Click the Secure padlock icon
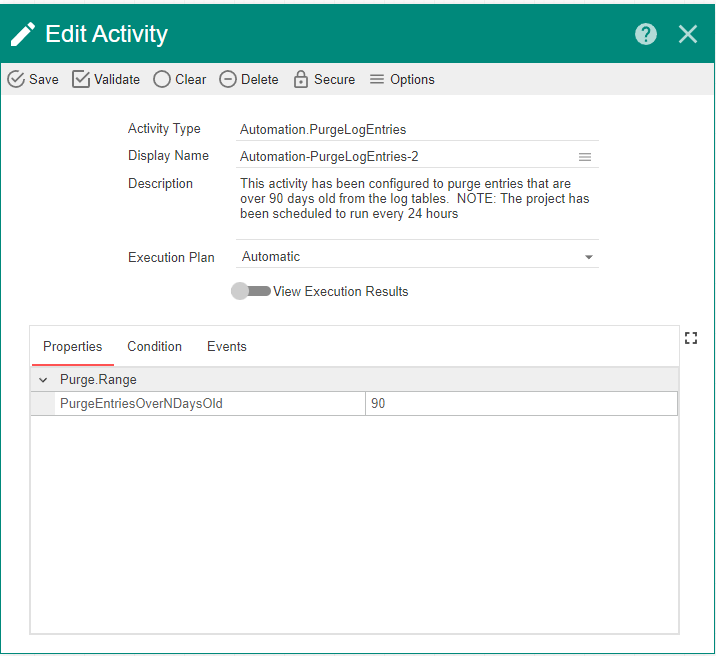The image size is (716, 656). (300, 80)
